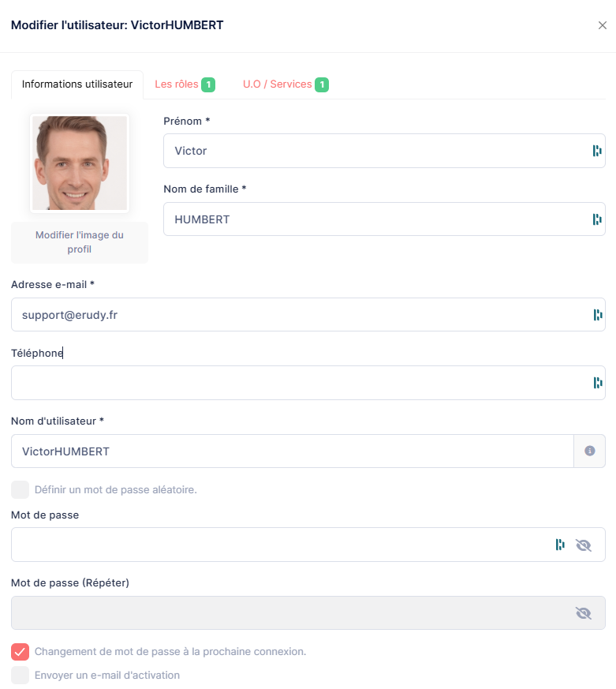Click password manager icon in Mot de passe field

pyautogui.click(x=560, y=545)
